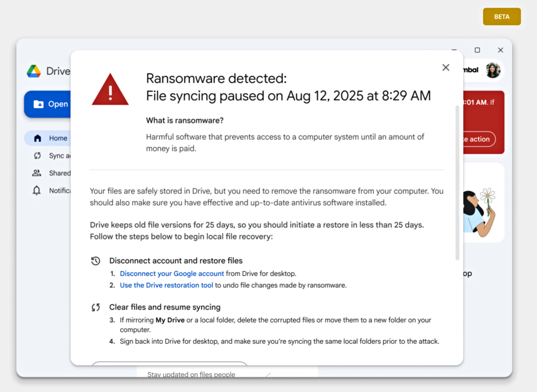This screenshot has width=537, height=392.
Task: Click the Shared people icon in sidebar
Action: click(37, 173)
